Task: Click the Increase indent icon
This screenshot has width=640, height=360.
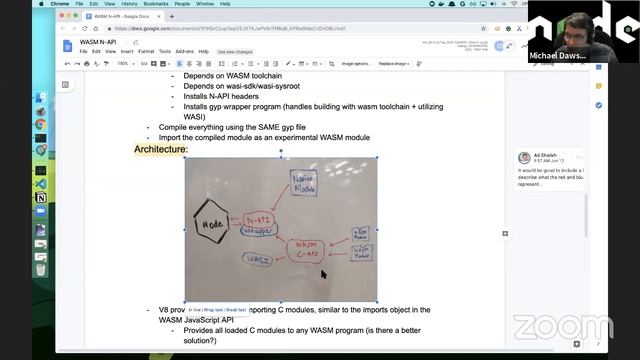Action: tap(276, 64)
